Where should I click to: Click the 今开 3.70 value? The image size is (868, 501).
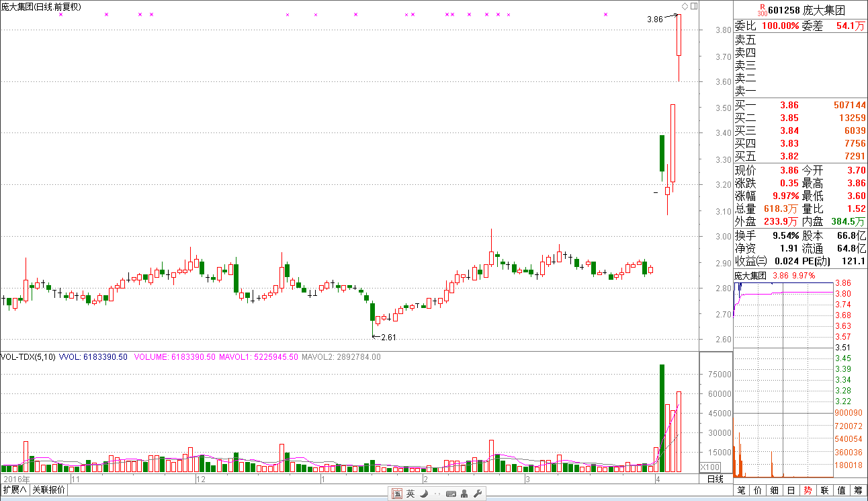[x=856, y=171]
